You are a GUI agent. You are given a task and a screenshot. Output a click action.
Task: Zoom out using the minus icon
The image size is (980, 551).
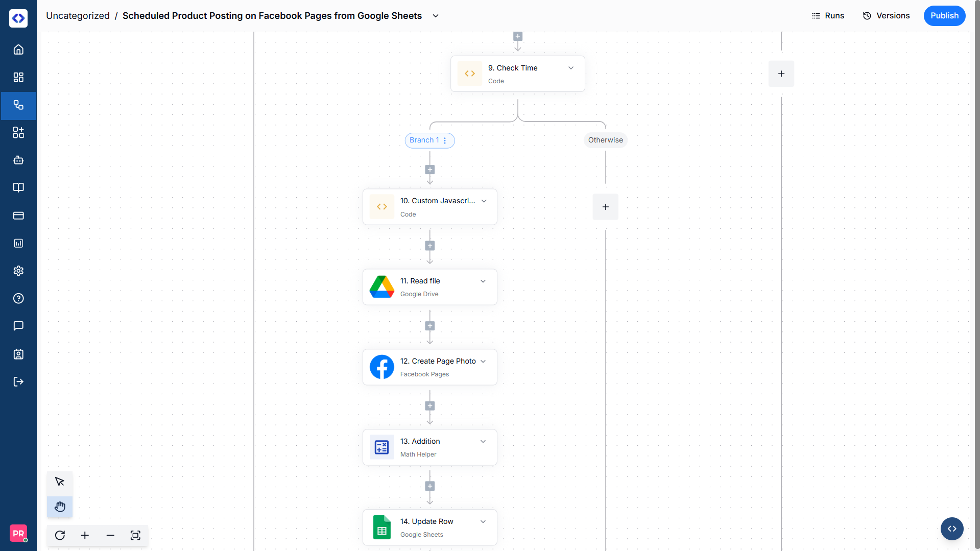[110, 535]
